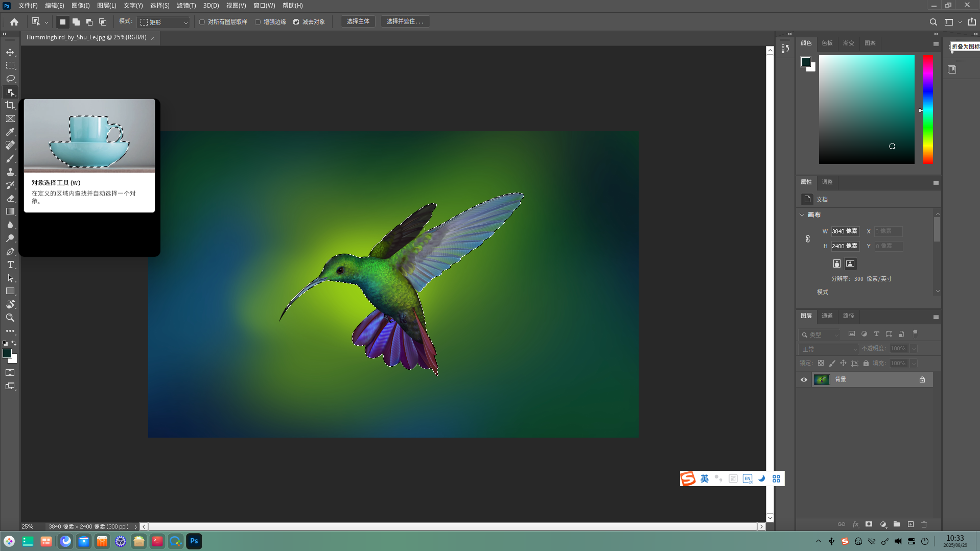980x551 pixels.
Task: Select the Horizontal Type tool
Action: click(10, 265)
